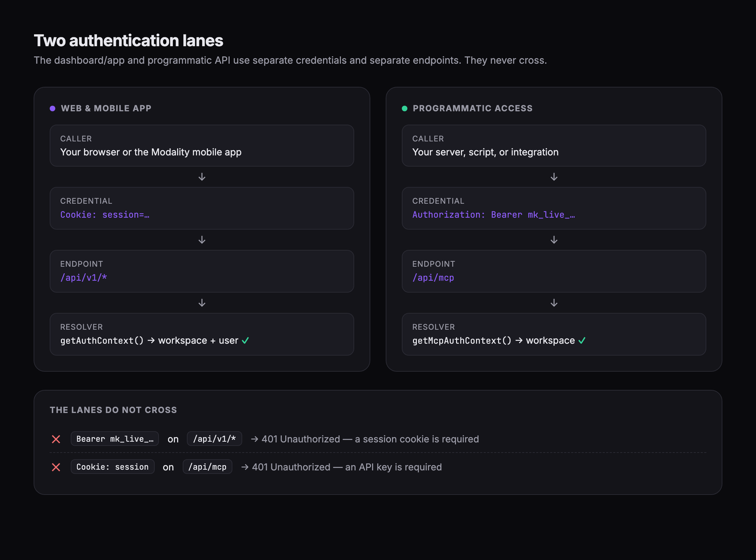Click the ENDPOINT label above /api/v1/* in web lane

click(x=81, y=264)
